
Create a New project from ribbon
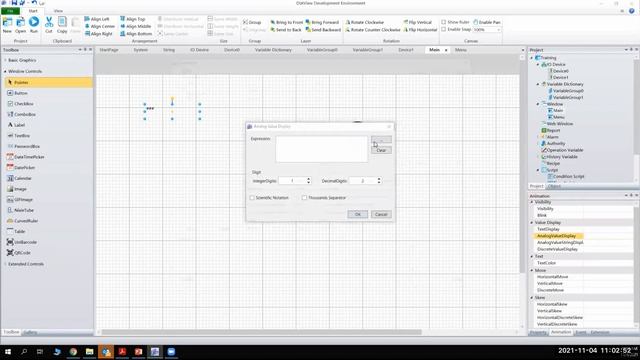(x=7, y=25)
